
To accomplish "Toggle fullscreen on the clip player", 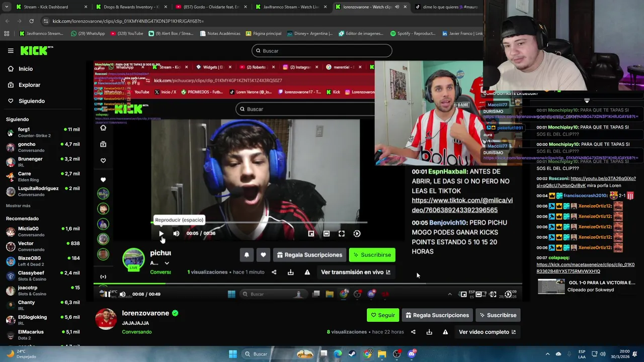I will pyautogui.click(x=493, y=294).
